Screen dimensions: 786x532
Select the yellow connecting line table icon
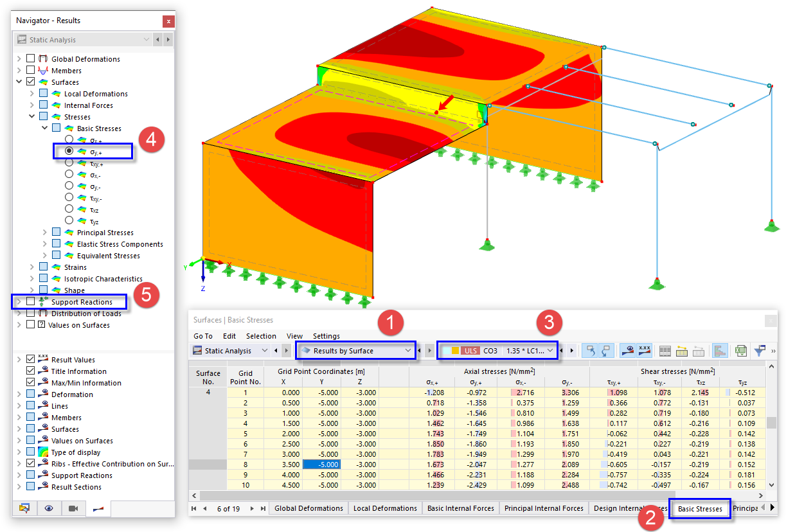pos(683,350)
